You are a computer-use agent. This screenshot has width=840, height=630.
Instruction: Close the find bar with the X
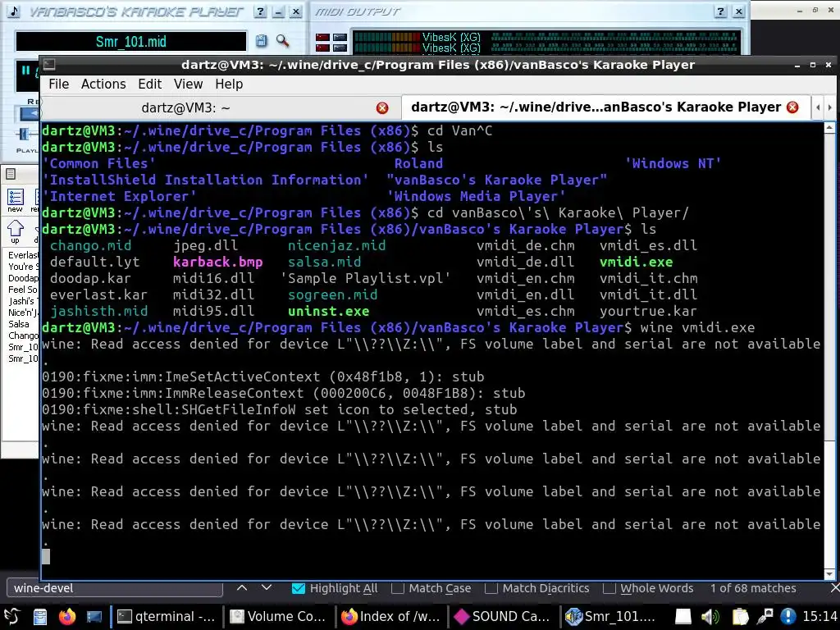(834, 588)
